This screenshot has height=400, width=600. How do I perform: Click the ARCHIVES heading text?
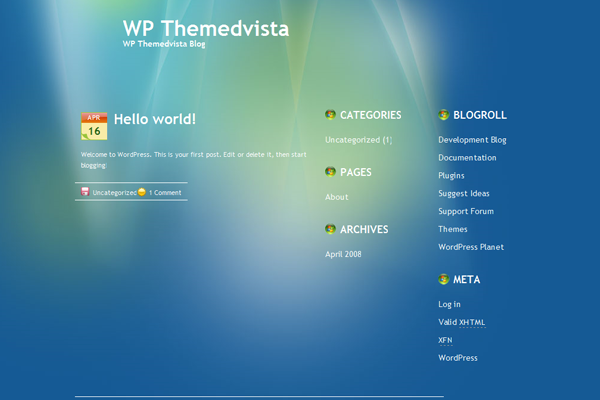coord(364,229)
